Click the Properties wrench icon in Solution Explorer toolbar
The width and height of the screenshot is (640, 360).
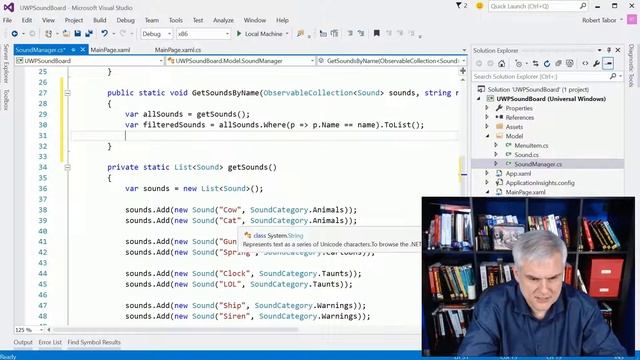tap(596, 63)
